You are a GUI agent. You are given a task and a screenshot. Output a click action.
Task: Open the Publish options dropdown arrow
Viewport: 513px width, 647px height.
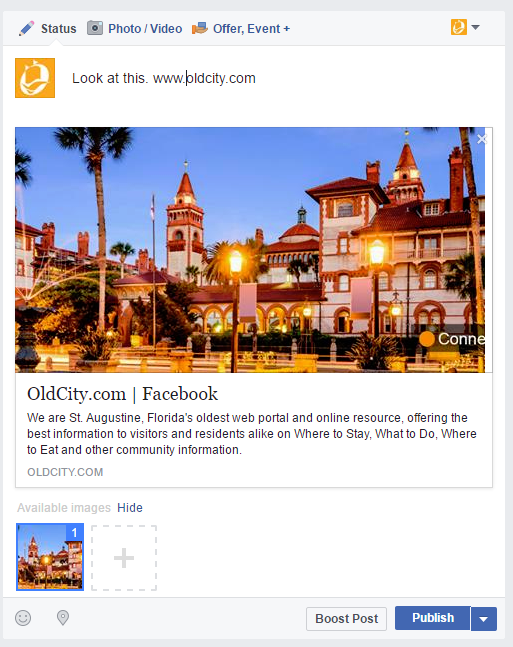[x=484, y=619]
